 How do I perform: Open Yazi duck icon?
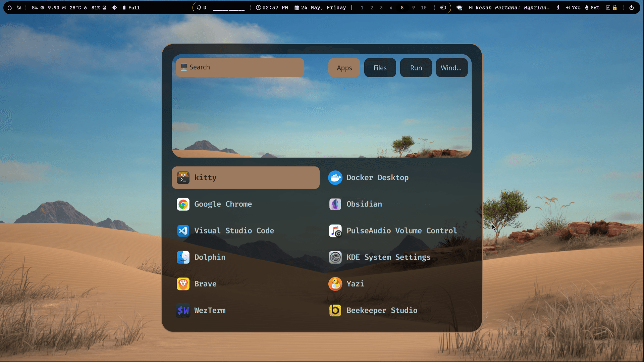[335, 284]
